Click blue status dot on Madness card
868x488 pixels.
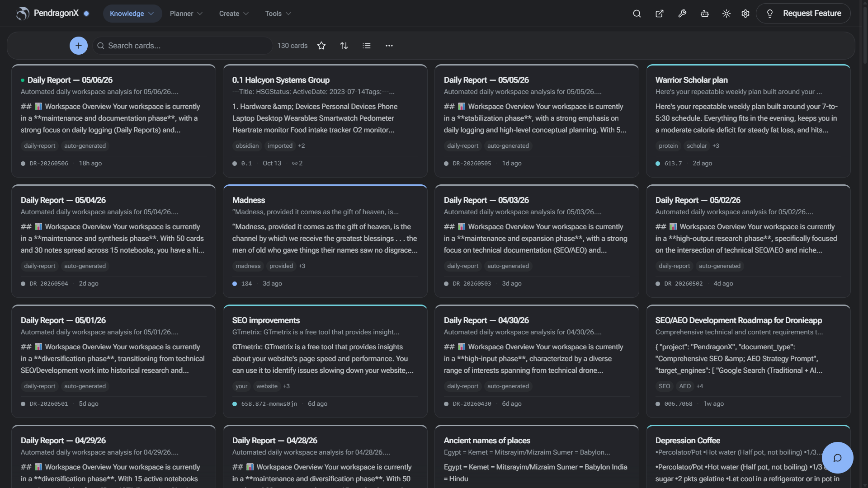pos(235,284)
